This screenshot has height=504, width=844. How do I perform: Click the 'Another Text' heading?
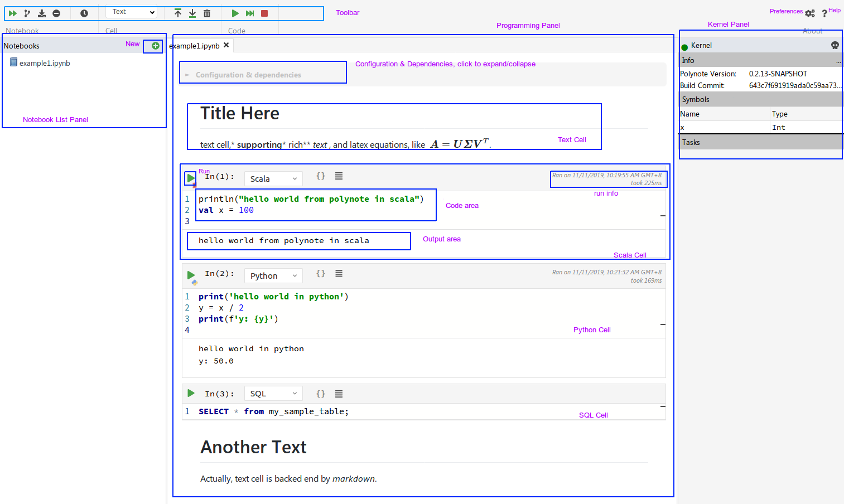tap(253, 447)
